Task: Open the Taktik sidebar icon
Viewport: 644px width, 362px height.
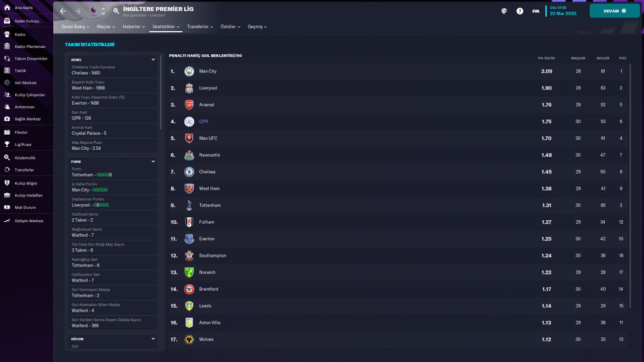Action: tap(7, 70)
